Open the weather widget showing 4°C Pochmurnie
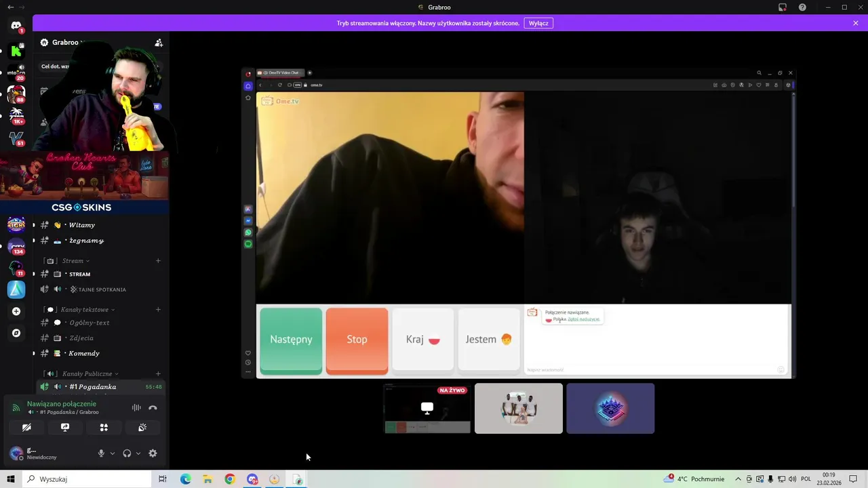Image resolution: width=868 pixels, height=488 pixels. (x=694, y=479)
